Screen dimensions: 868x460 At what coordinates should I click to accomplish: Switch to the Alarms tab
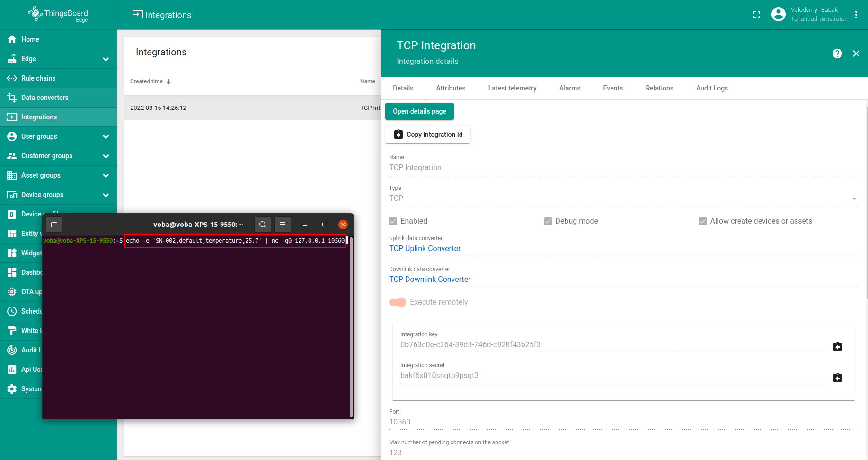coord(570,88)
